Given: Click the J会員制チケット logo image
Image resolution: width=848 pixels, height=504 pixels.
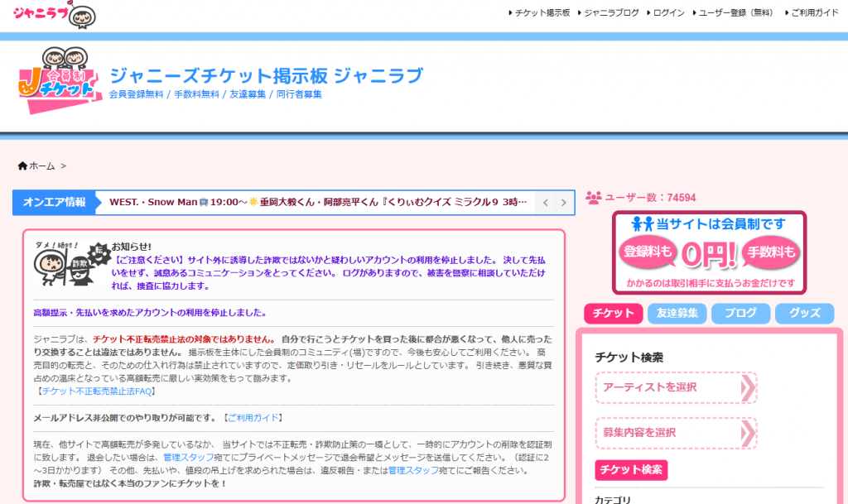Looking at the screenshot, I should point(60,80).
